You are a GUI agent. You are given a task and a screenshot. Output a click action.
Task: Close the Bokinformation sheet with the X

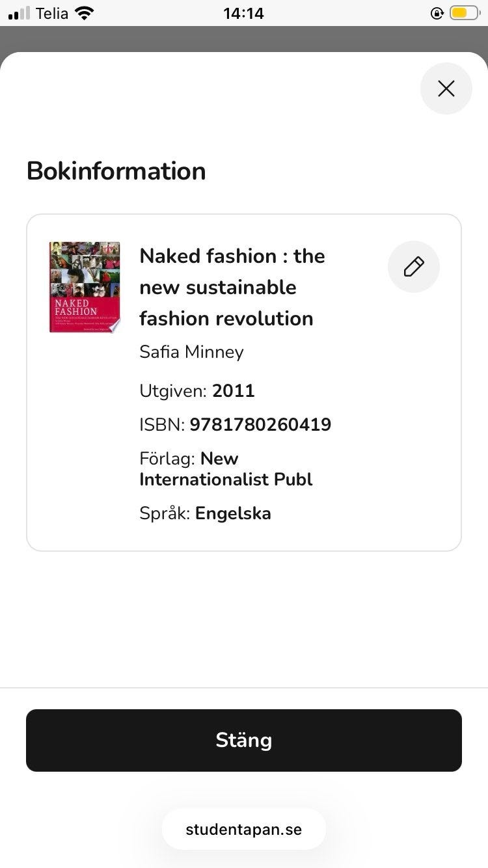(446, 88)
